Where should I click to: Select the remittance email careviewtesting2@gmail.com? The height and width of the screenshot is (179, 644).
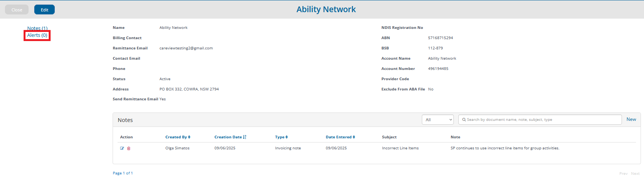pyautogui.click(x=186, y=48)
